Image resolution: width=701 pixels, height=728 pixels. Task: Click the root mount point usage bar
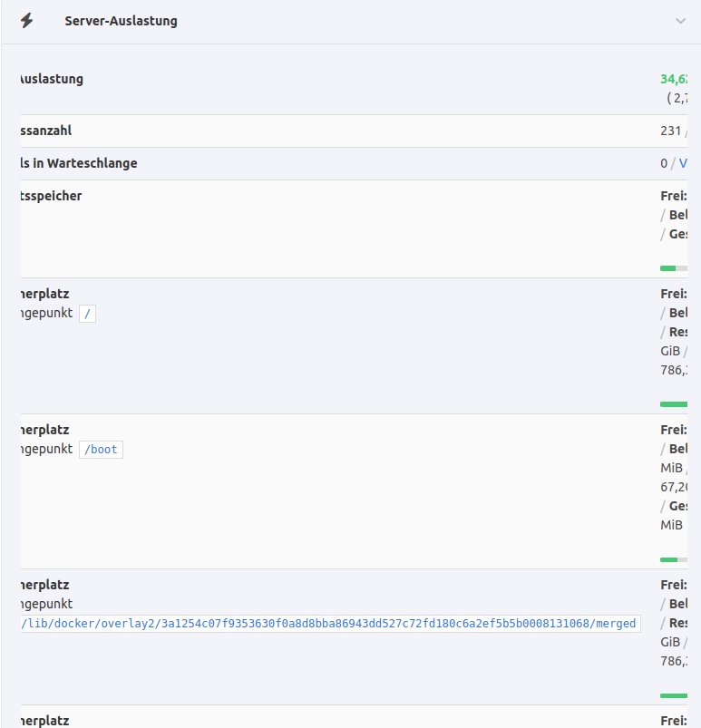(x=674, y=404)
